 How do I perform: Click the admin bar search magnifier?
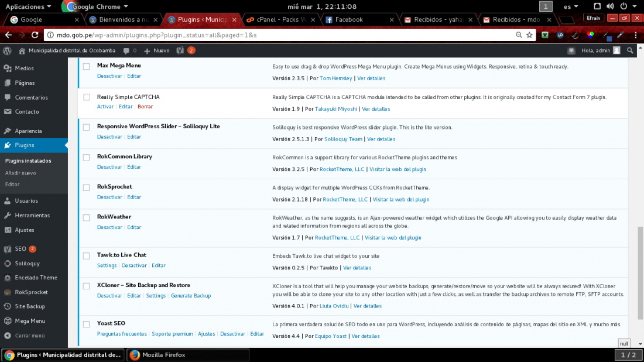pyautogui.click(x=630, y=50)
